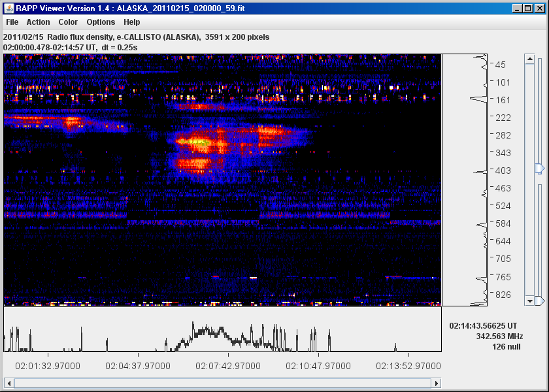Click the '126 null' value readout
The width and height of the screenshot is (549, 392).
pos(507,347)
